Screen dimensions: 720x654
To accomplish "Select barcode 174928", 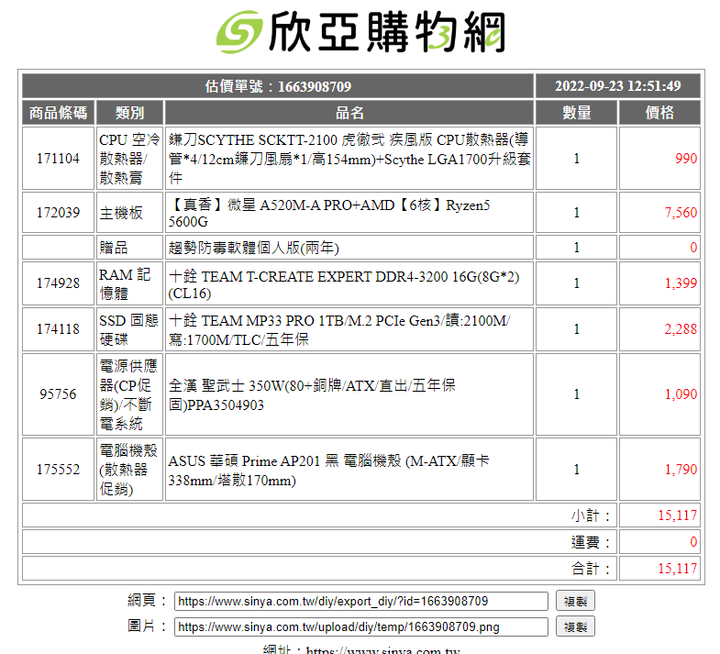I will [58, 283].
